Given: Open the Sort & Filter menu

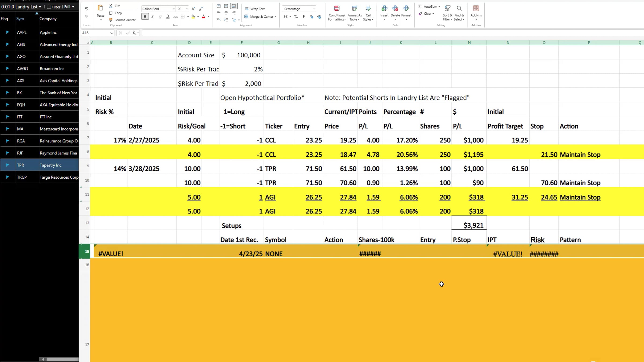Looking at the screenshot, I should (x=447, y=13).
